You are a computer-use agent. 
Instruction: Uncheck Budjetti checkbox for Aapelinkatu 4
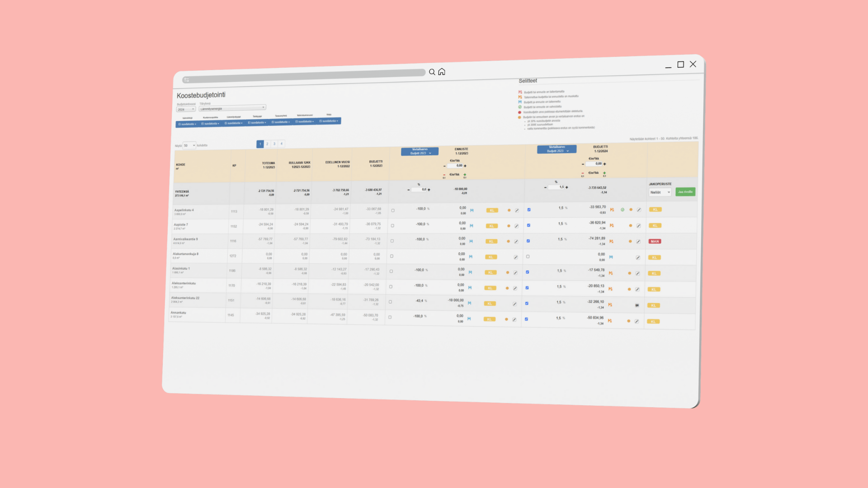point(529,210)
